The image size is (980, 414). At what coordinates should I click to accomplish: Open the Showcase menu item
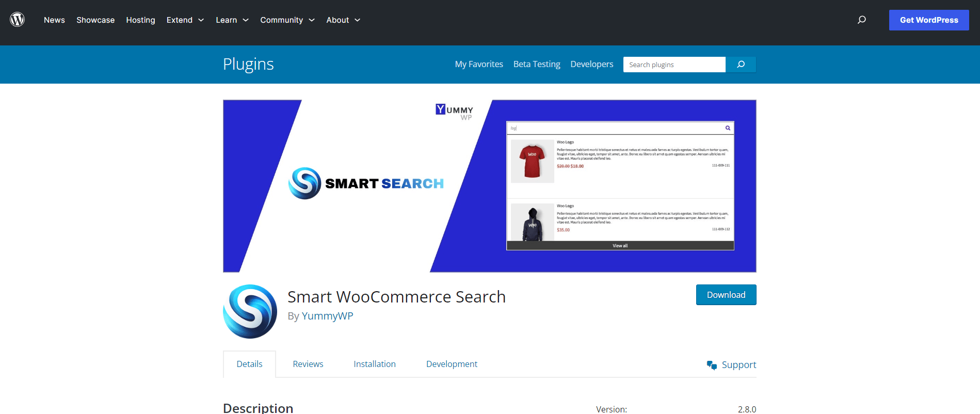pyautogui.click(x=95, y=20)
